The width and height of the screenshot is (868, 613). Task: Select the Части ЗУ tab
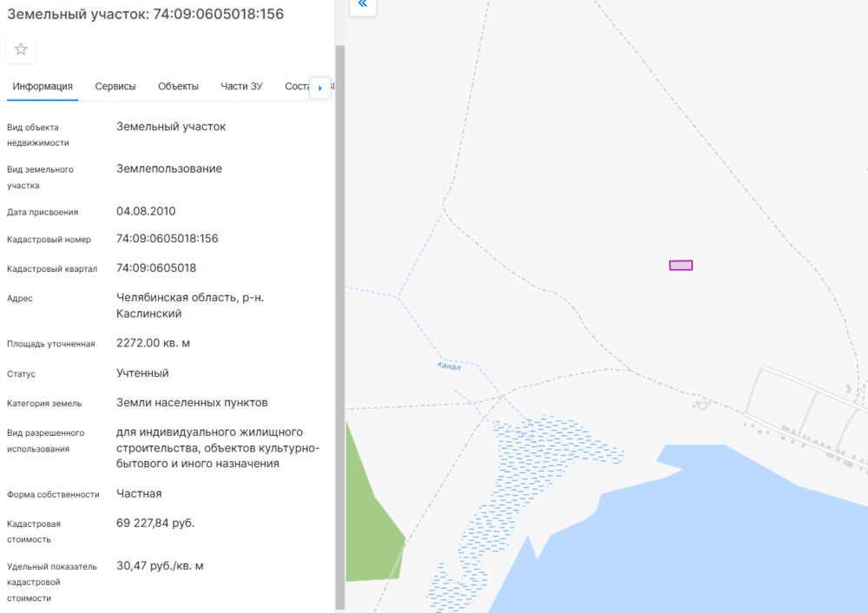[x=241, y=86]
